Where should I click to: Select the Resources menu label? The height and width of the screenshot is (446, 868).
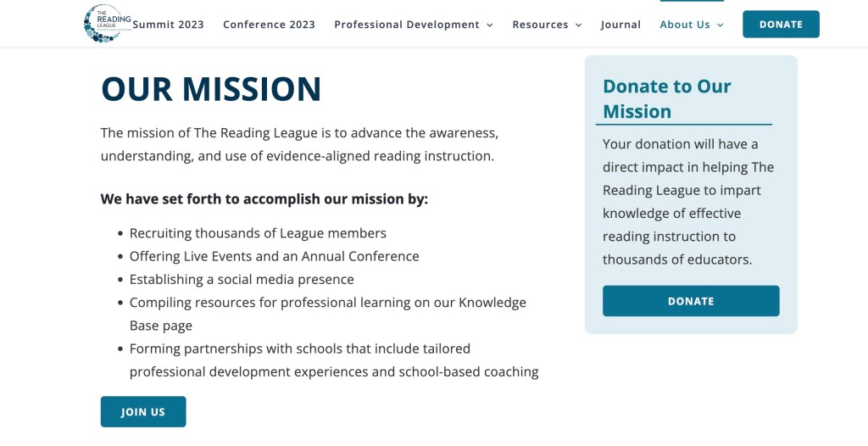click(x=540, y=25)
